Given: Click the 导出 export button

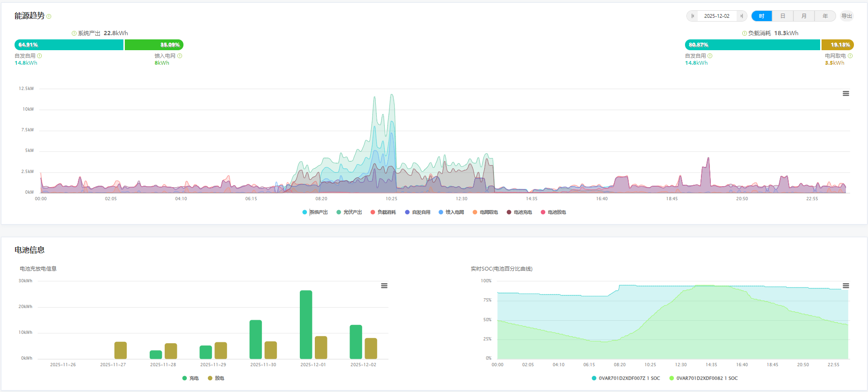Looking at the screenshot, I should click(846, 16).
